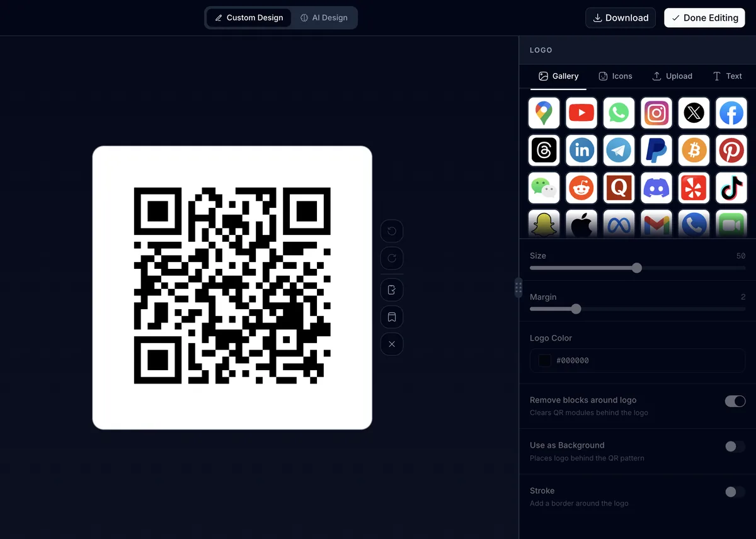Open the Text tab

click(727, 76)
